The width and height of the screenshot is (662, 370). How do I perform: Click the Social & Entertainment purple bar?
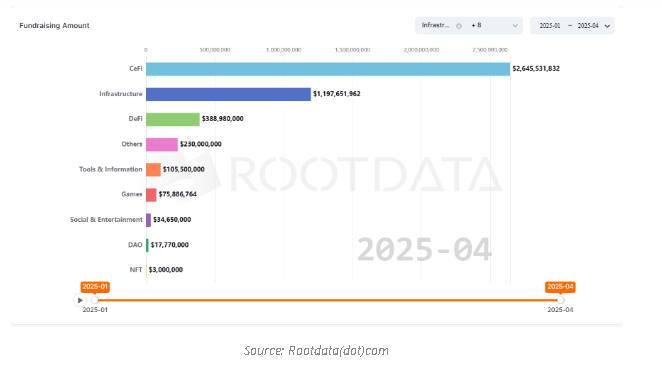149,220
